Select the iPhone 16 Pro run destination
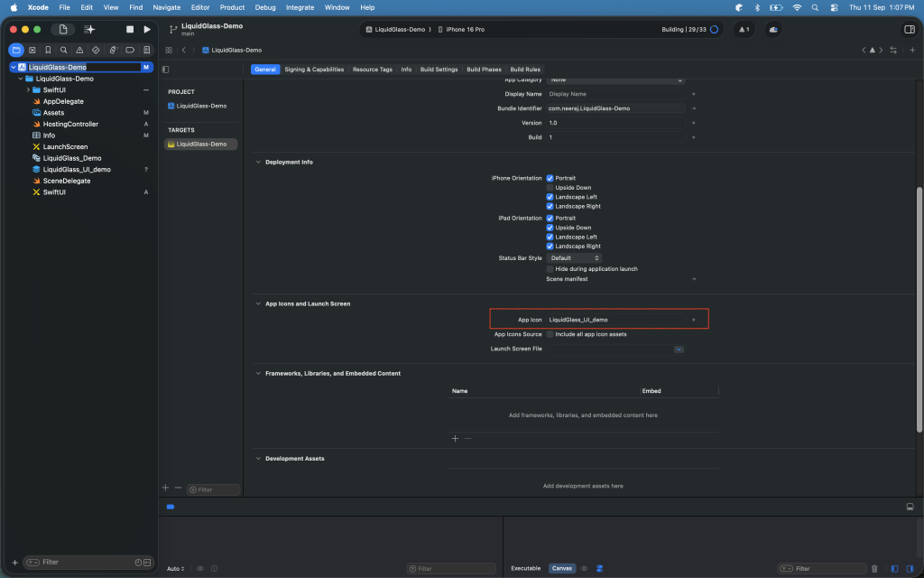 click(461, 30)
